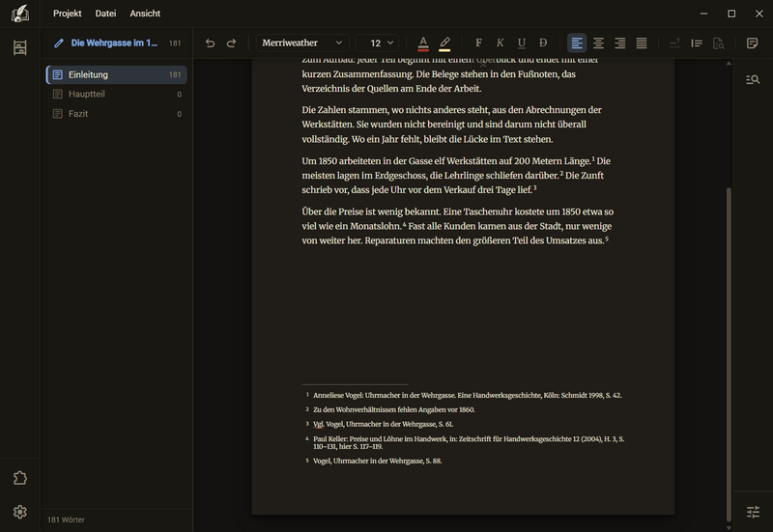Open the red text color tool
This screenshot has width=773, height=532.
[x=423, y=43]
